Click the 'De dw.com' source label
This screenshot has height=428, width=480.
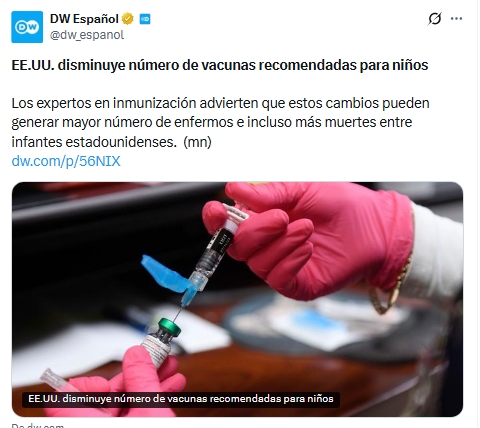click(37, 425)
